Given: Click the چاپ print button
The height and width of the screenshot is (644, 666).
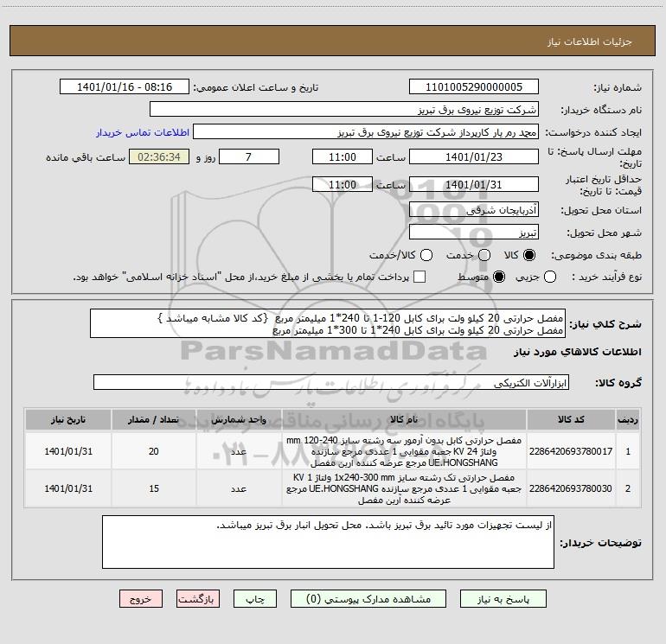Looking at the screenshot, I should (255, 599).
